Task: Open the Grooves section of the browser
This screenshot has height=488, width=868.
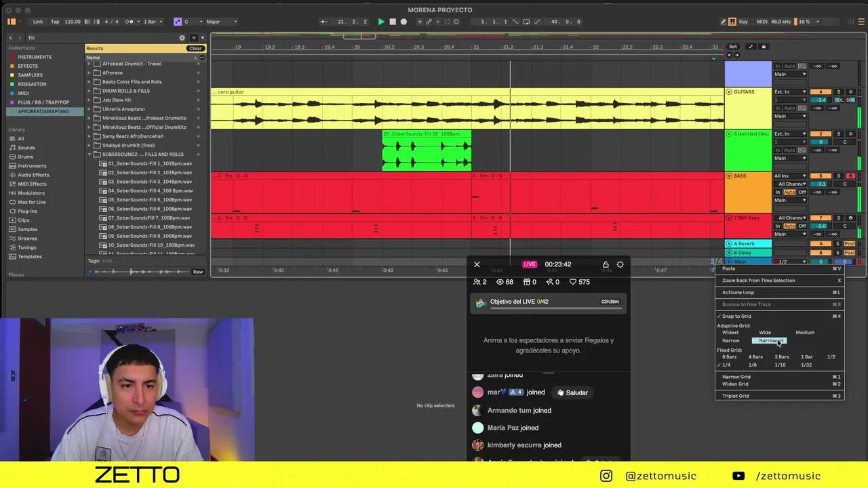Action: point(27,238)
